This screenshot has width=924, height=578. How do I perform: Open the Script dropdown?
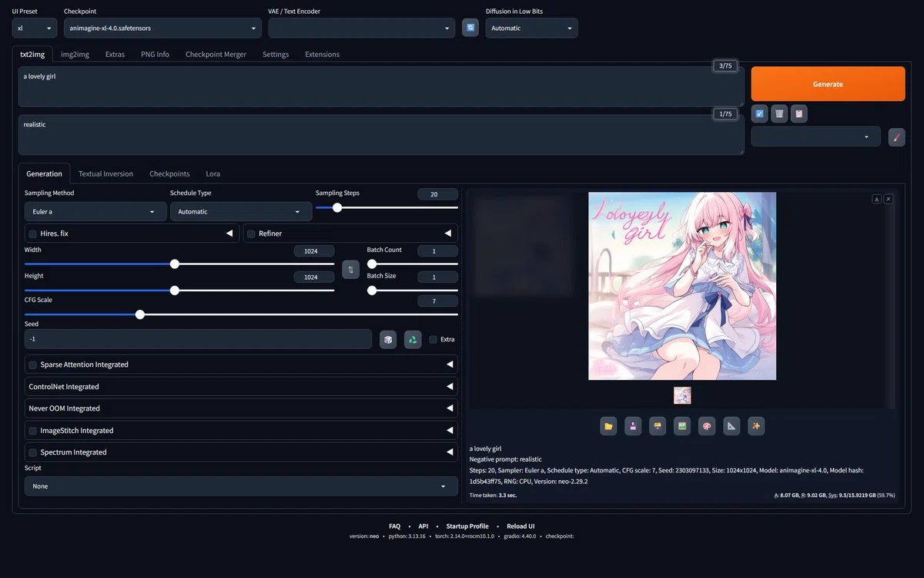point(241,486)
